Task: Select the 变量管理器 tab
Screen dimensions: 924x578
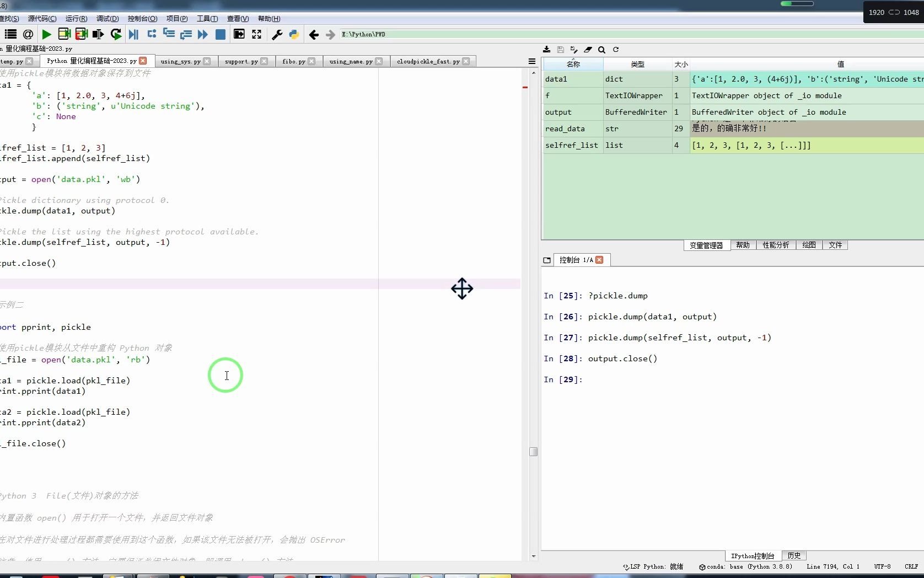Action: point(706,245)
